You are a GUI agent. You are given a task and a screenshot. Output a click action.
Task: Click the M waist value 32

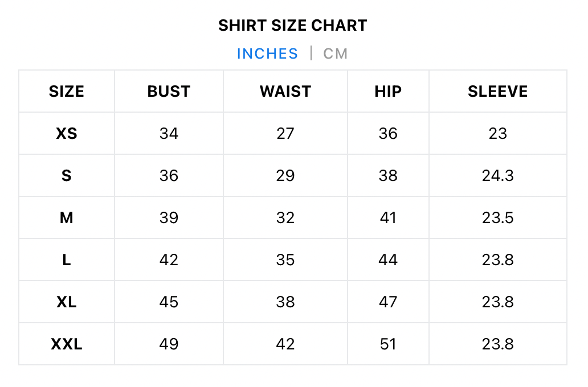click(x=285, y=218)
